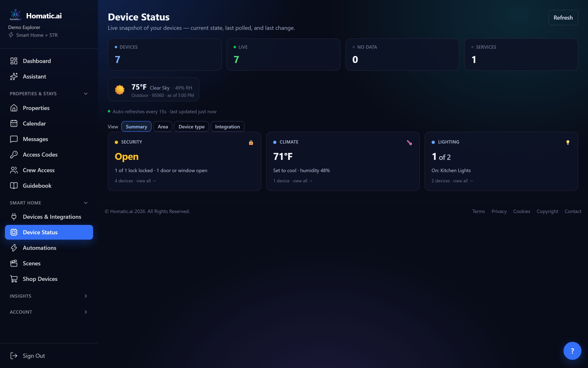Click the Security card lock icon
Screen dimensions: 588x368
pyautogui.click(x=251, y=143)
